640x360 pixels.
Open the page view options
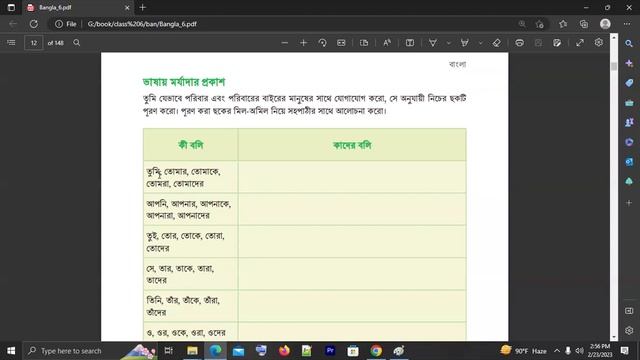pyautogui.click(x=364, y=43)
